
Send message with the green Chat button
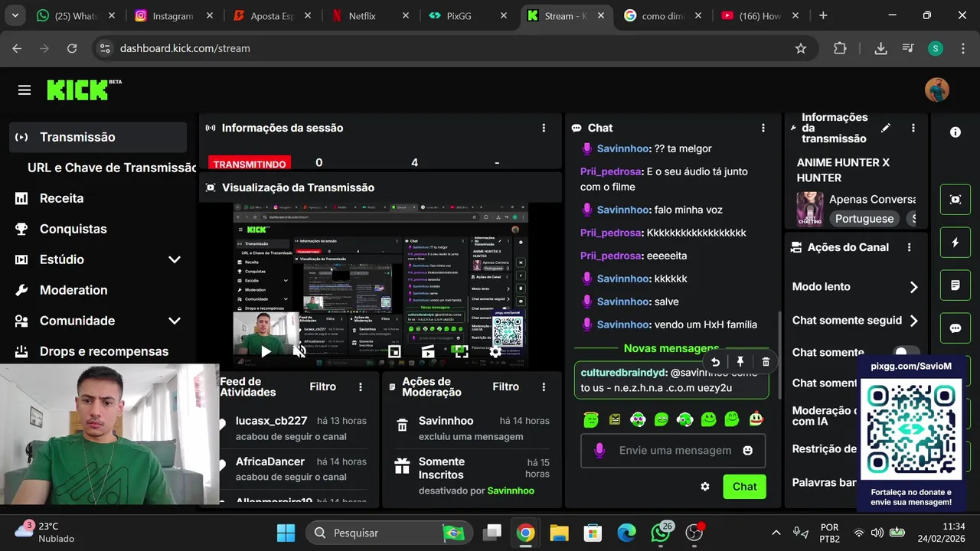(744, 487)
